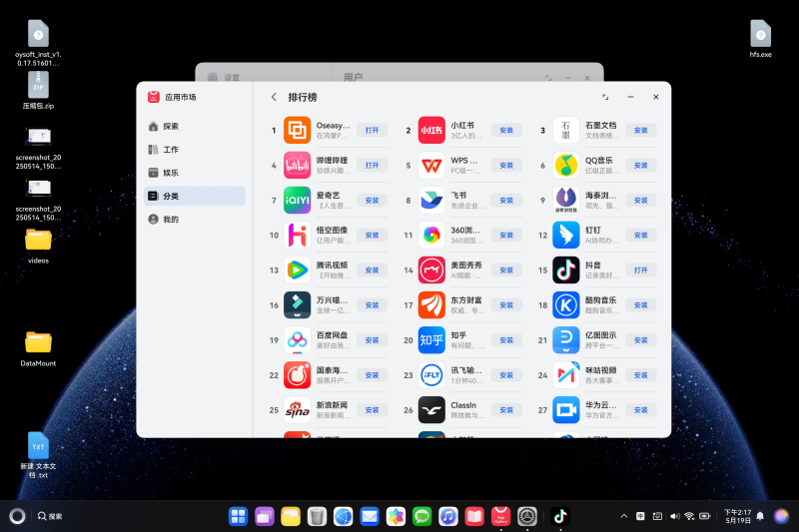Open the 酷狗音乐 app icon
This screenshot has width=799, height=532.
tap(566, 305)
